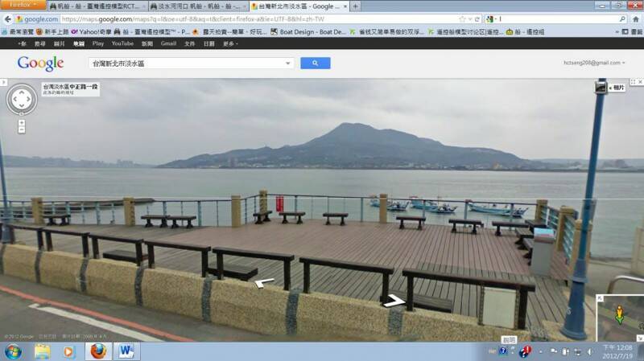Collapse the minimap with its bottom-right corner arrow
644x361 pixels.
click(640, 338)
